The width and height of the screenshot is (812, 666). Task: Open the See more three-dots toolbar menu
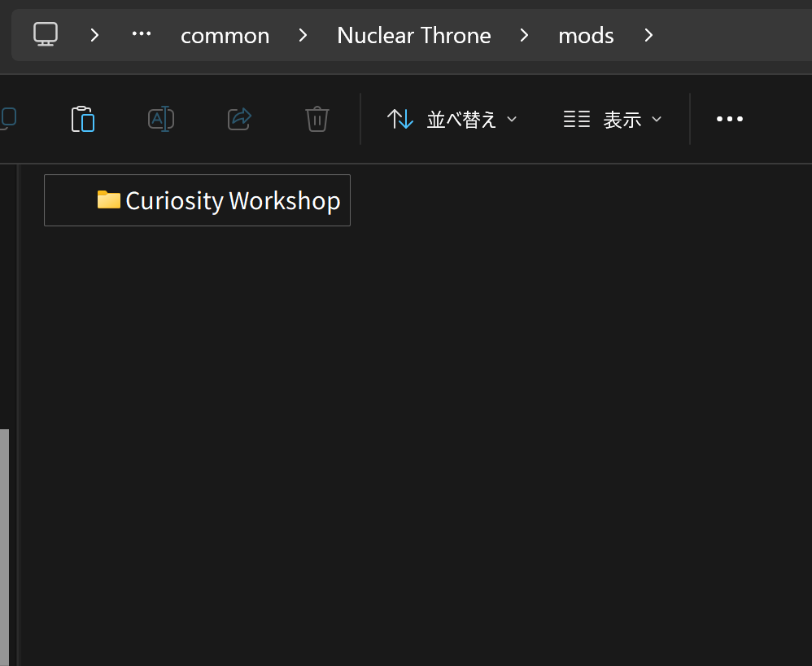click(x=729, y=119)
